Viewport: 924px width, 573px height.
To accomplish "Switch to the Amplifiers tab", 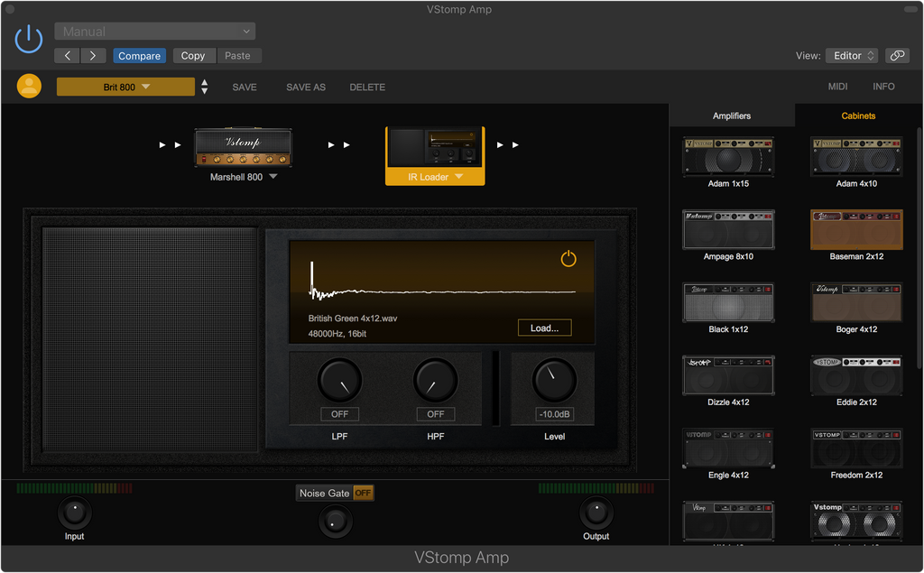I will [x=732, y=116].
